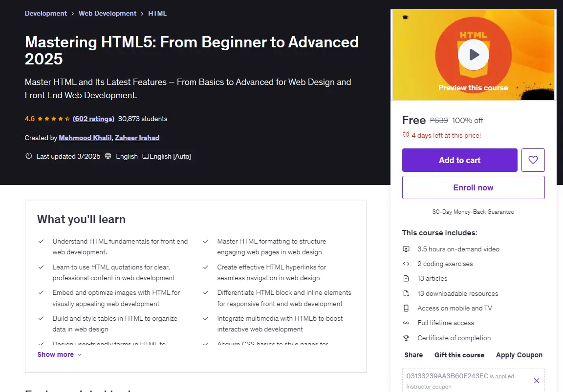Open HTML breadcrumb category
The height and width of the screenshot is (392, 563).
pyautogui.click(x=157, y=13)
